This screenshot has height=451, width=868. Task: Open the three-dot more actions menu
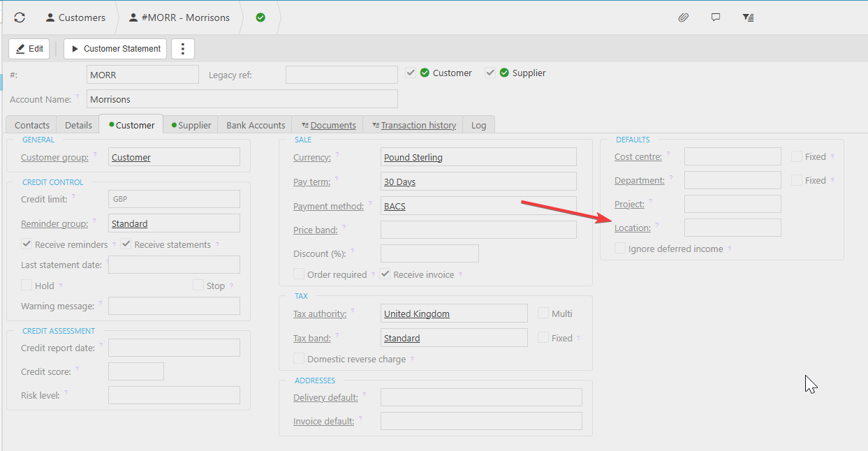tap(183, 49)
